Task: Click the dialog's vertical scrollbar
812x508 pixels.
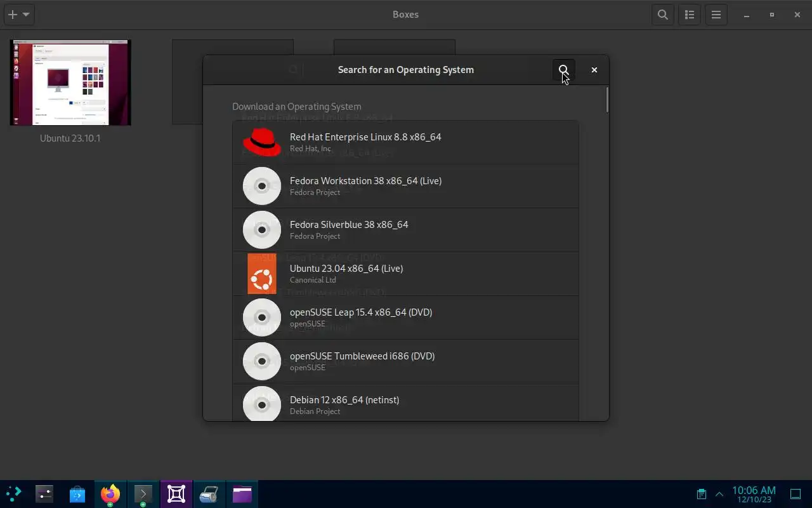Action: pos(606,100)
